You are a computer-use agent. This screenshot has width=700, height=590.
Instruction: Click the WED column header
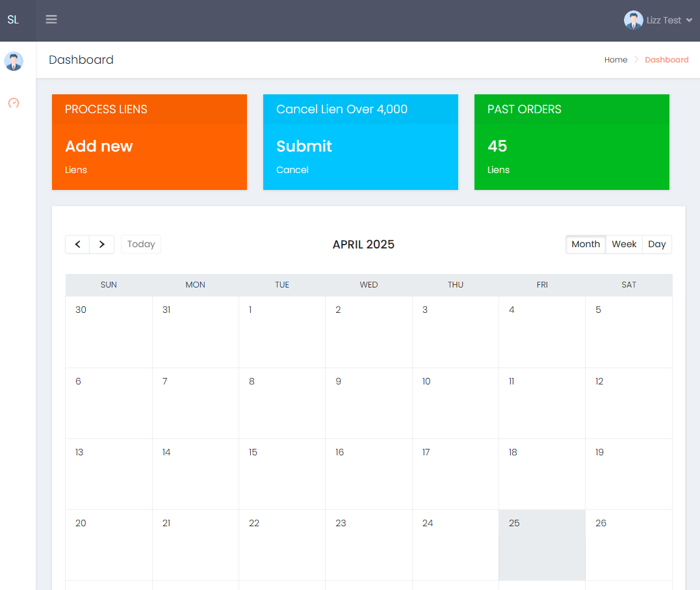369,285
